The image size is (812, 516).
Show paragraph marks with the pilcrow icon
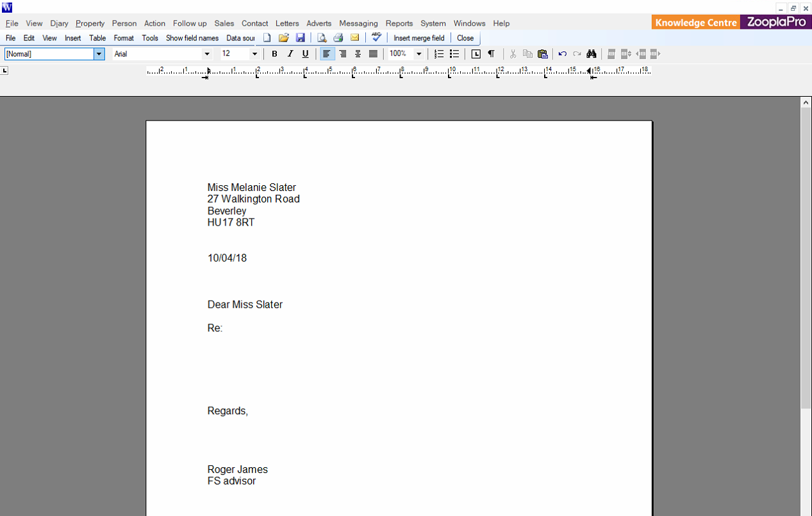(491, 54)
